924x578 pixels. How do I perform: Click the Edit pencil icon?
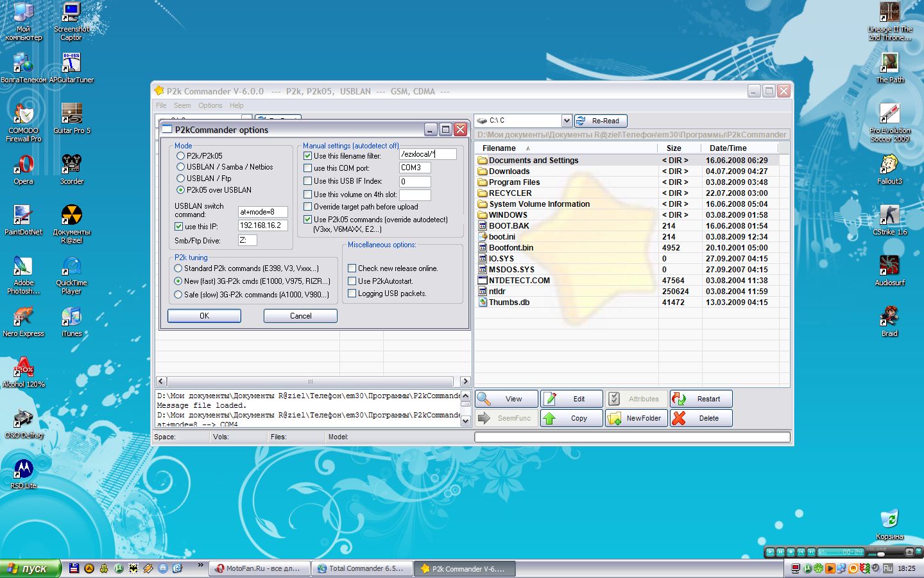(550, 399)
